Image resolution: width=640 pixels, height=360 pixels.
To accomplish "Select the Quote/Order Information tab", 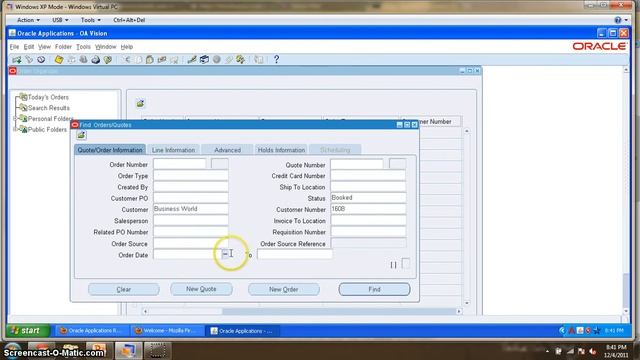I will pyautogui.click(x=110, y=150).
